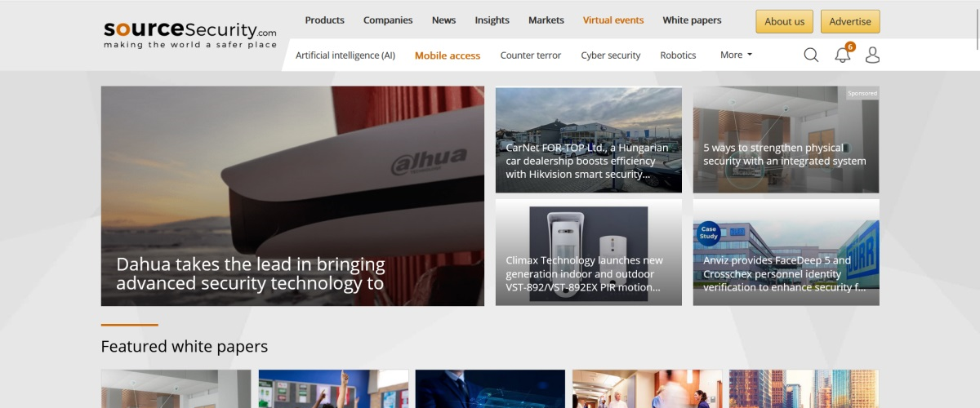Click the Case Study badge icon

708,233
